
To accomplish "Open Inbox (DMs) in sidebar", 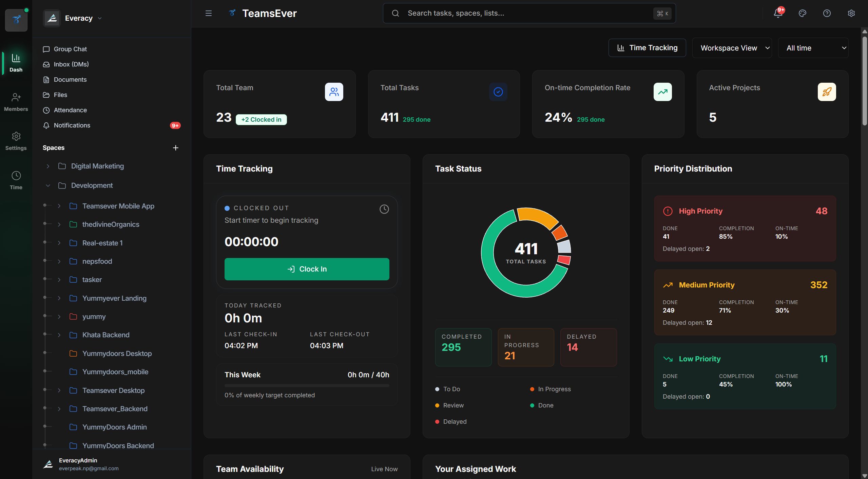I will [x=112, y=64].
